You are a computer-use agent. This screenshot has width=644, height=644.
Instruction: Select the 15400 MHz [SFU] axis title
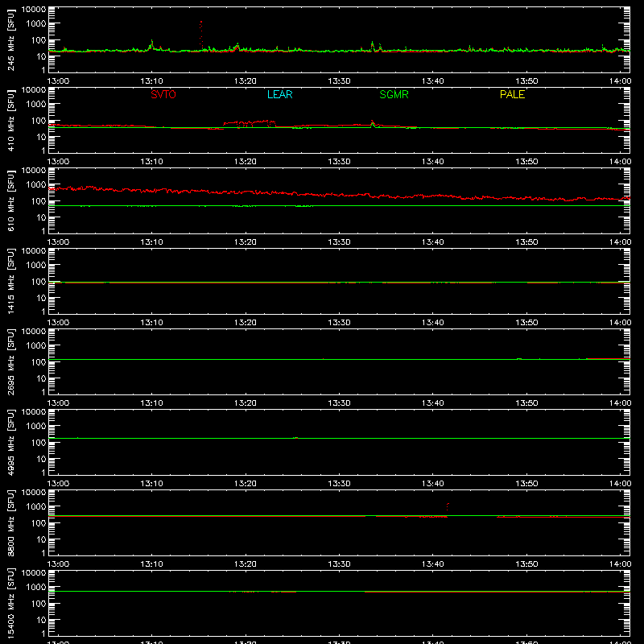[x=10, y=603]
